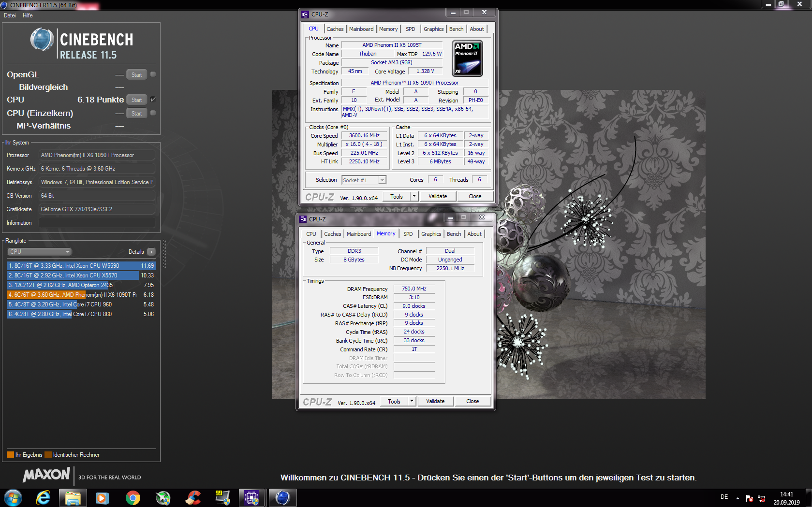Expand the Details arrow in Rangliste

(151, 252)
